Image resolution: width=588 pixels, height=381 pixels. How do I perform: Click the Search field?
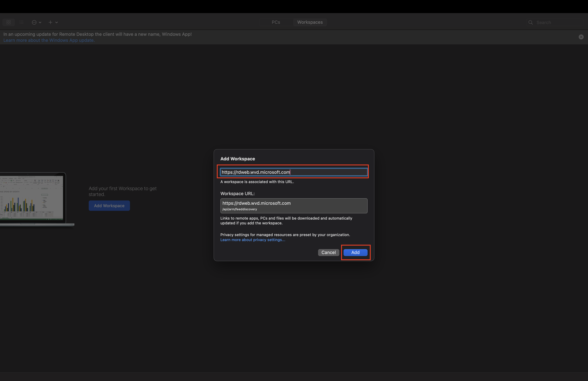tap(555, 23)
